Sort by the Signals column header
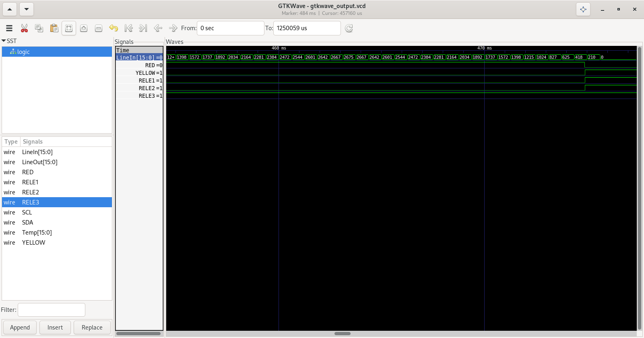 tap(66, 142)
